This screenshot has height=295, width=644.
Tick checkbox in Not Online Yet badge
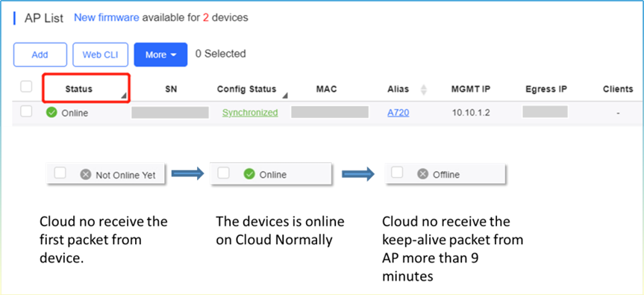tap(60, 173)
